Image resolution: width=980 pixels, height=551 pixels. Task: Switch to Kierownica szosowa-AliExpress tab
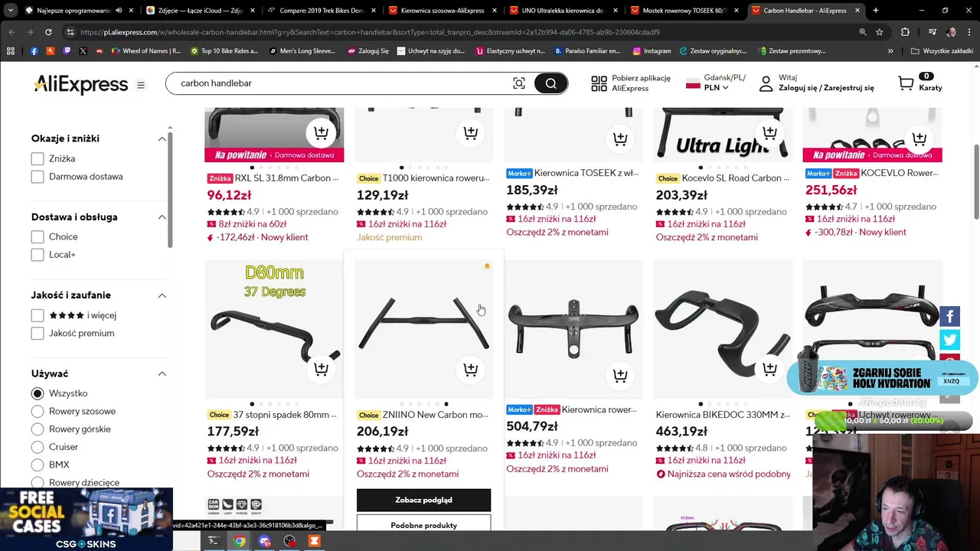[443, 11]
